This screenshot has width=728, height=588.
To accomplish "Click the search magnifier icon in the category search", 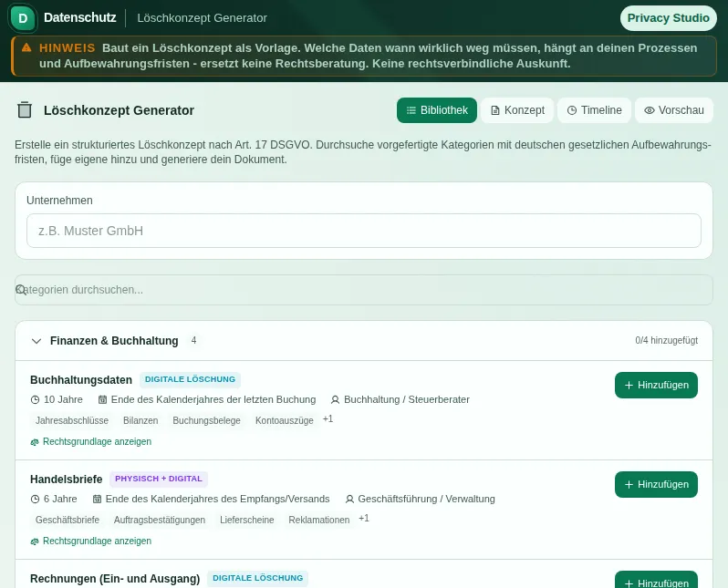I will [21, 290].
